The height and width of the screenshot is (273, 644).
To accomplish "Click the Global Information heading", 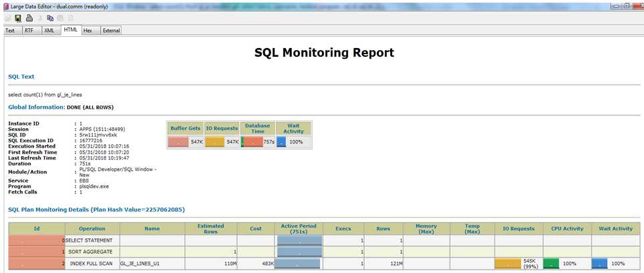I will 37,107.
